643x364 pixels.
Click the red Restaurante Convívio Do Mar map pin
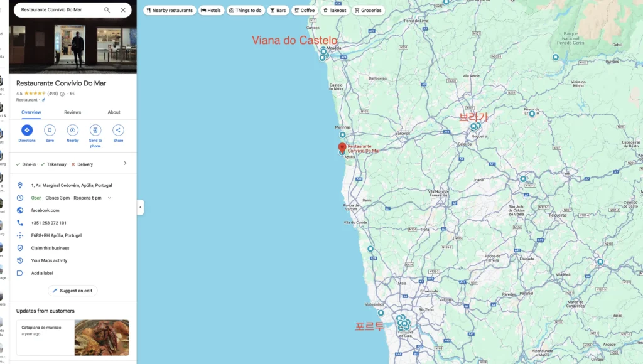pyautogui.click(x=342, y=148)
